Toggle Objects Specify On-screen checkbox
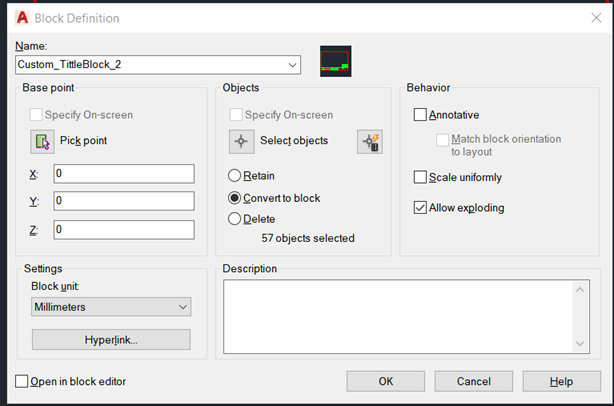 236,115
